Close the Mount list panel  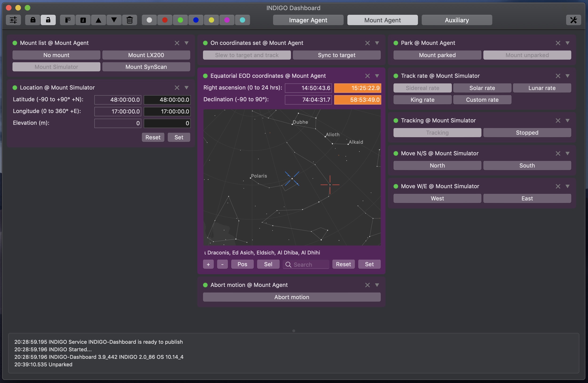tap(177, 43)
